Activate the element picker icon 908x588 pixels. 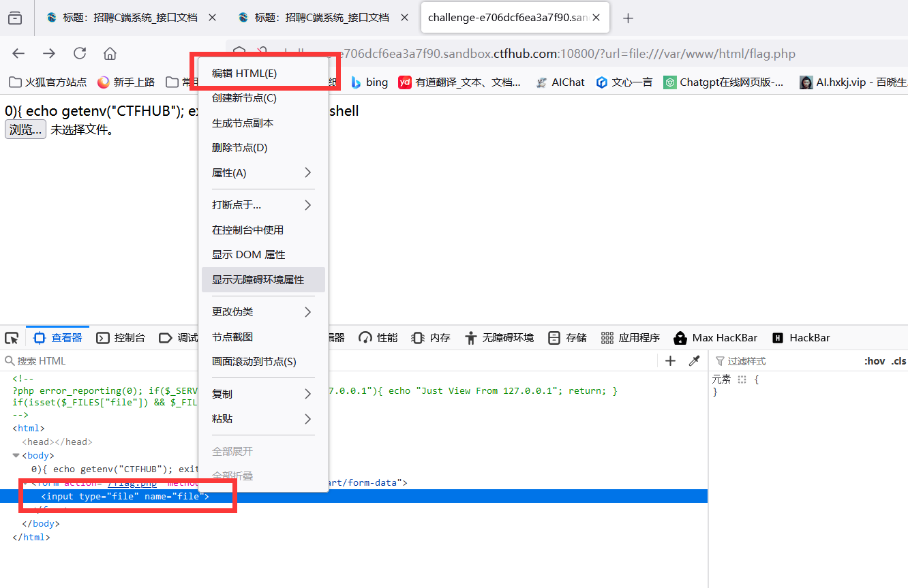coord(12,338)
